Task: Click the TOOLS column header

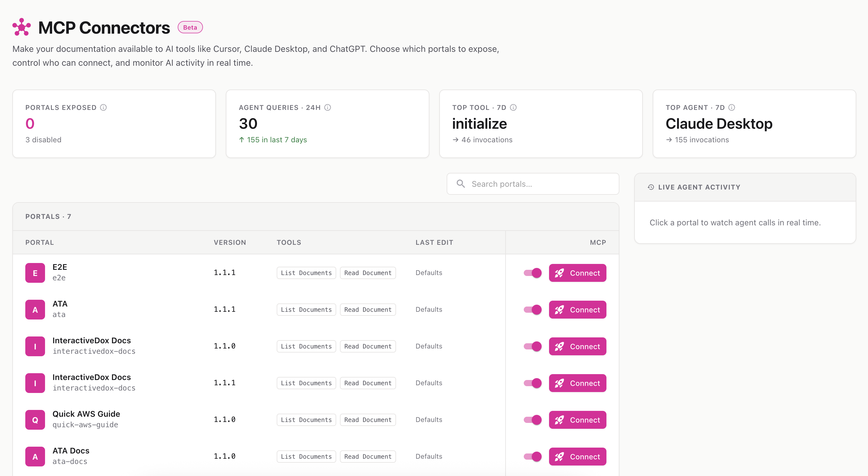Action: pyautogui.click(x=289, y=242)
